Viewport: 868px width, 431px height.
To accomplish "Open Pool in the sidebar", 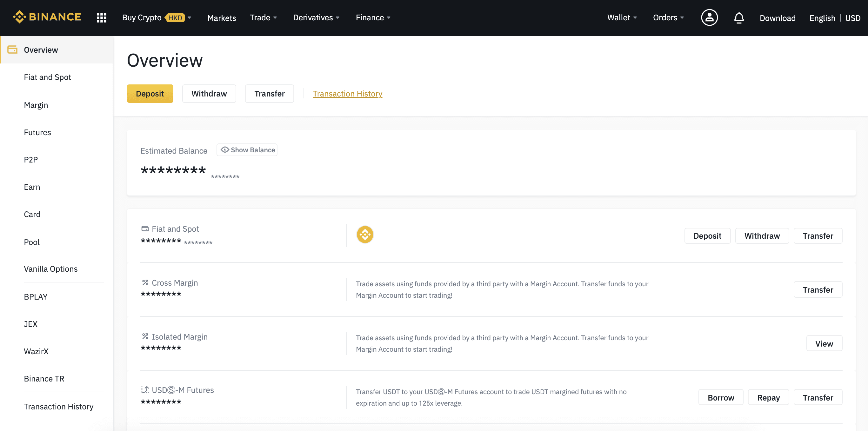I will [x=32, y=242].
